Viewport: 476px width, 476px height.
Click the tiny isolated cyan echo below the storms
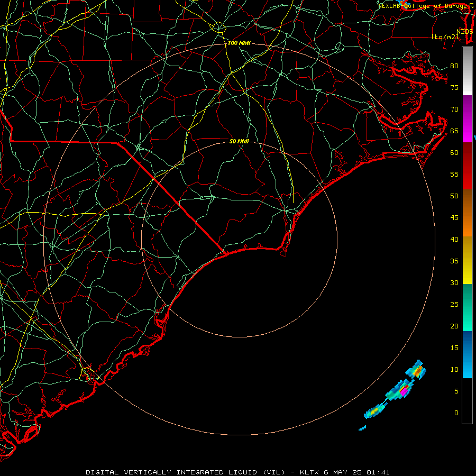[x=362, y=428]
